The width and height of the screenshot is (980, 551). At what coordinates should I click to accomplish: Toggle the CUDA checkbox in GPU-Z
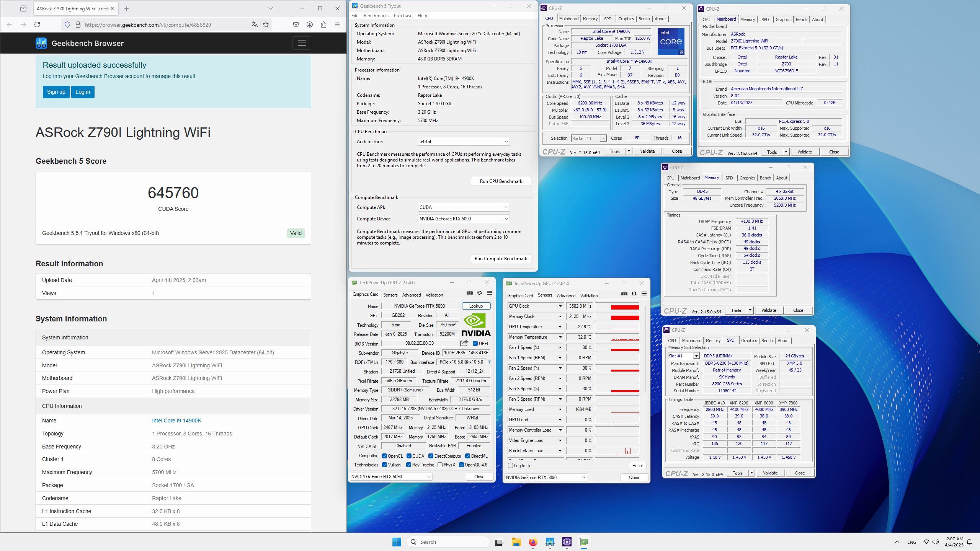coord(409,456)
